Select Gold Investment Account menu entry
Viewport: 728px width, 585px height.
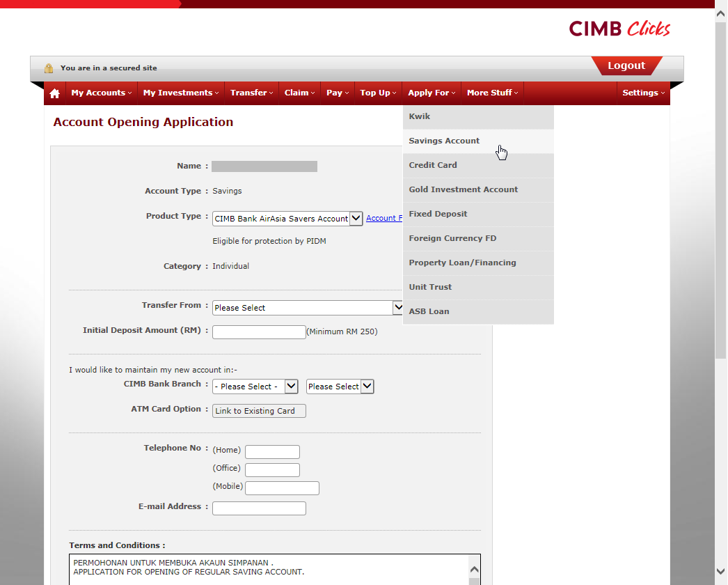(478, 189)
